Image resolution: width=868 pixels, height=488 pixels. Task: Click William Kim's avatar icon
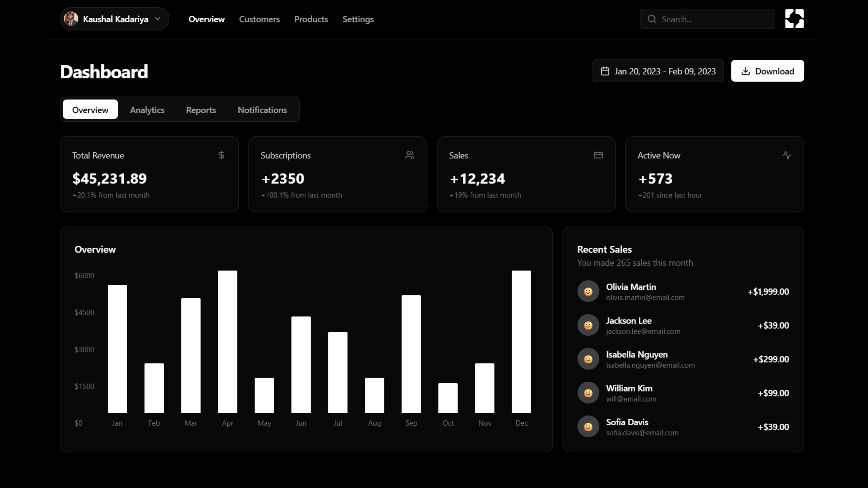(588, 393)
